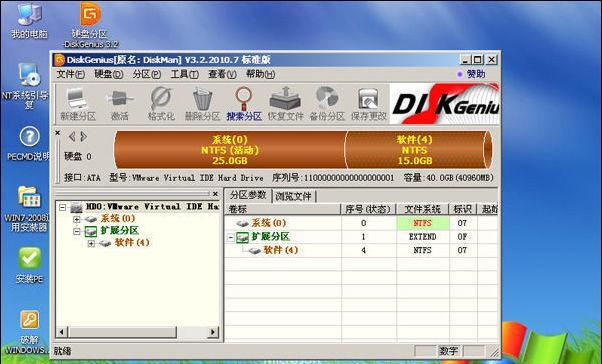Click the tree panel horizontal scrollbar thumb
This screenshot has width=602, height=364.
(x=122, y=332)
